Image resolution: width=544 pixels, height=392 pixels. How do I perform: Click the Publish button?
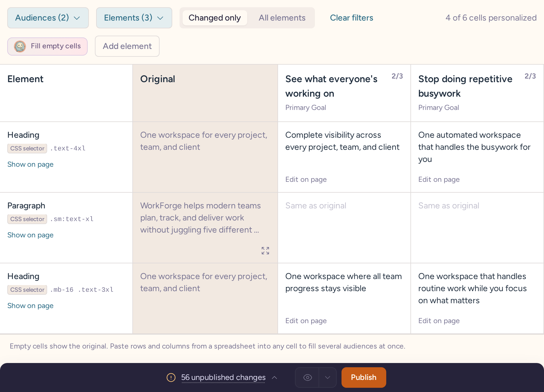click(x=364, y=378)
